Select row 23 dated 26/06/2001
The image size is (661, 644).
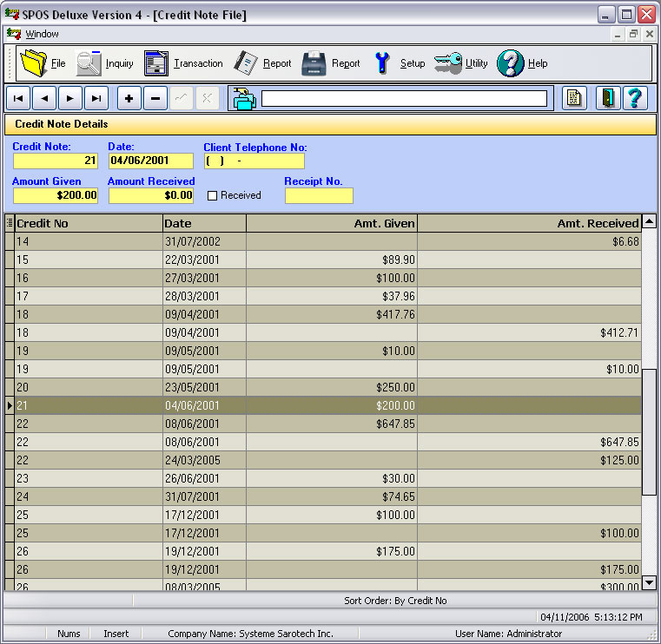tap(324, 478)
